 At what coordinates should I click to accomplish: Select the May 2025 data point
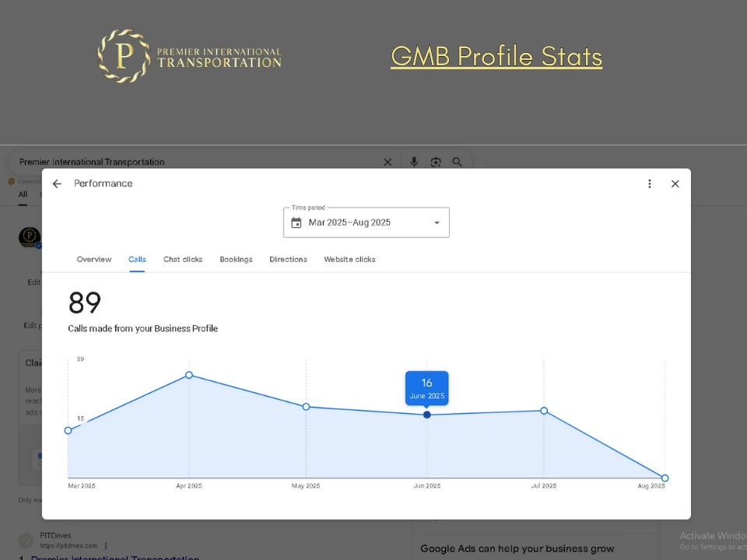306,407
